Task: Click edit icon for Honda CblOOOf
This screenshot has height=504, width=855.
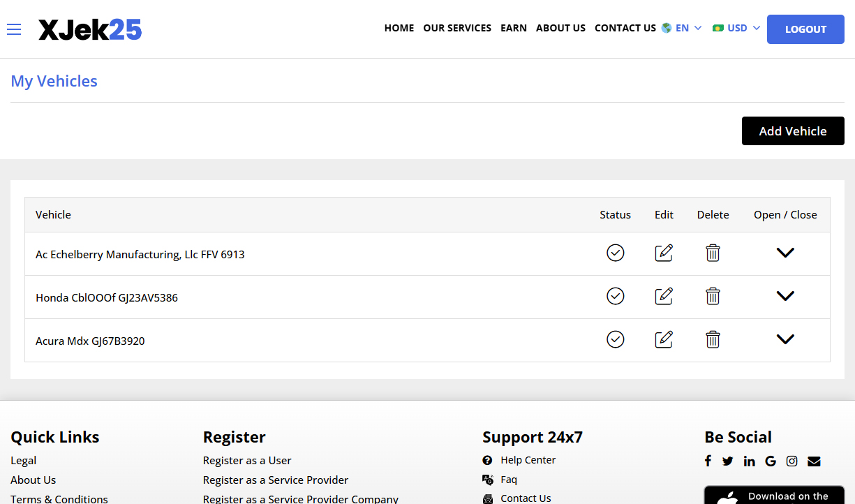Action: pyautogui.click(x=664, y=296)
